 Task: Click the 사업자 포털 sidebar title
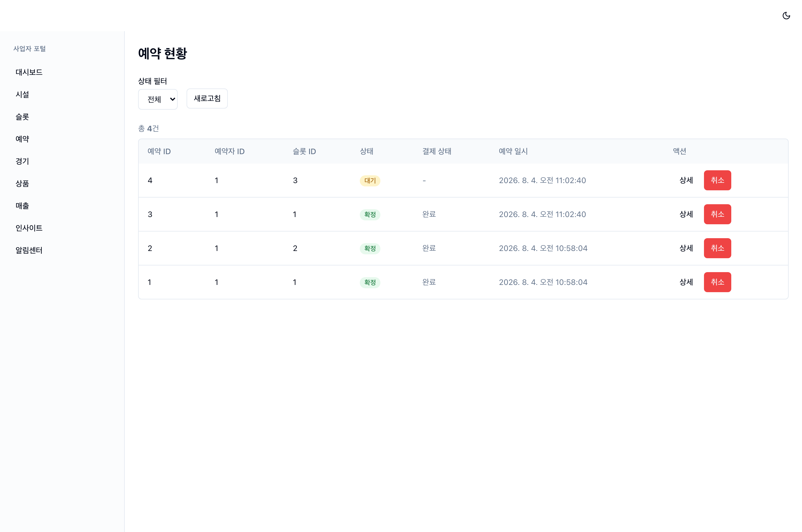[x=30, y=49]
